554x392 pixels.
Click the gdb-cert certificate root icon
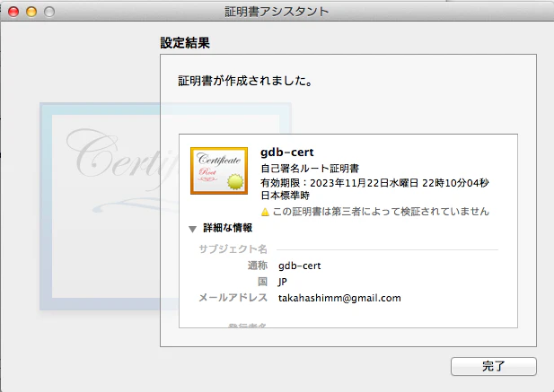click(x=219, y=170)
